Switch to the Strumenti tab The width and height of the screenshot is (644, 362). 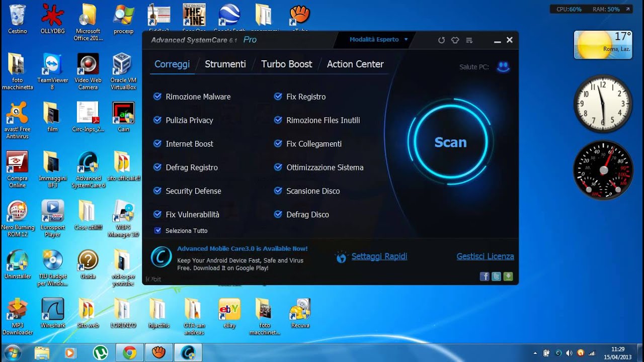(225, 64)
